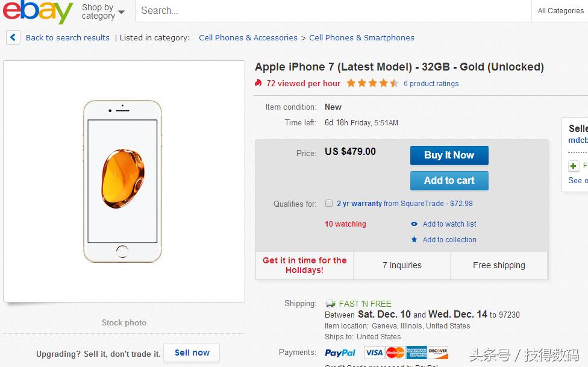Click Add to cart
588x367 pixels.
pos(449,180)
